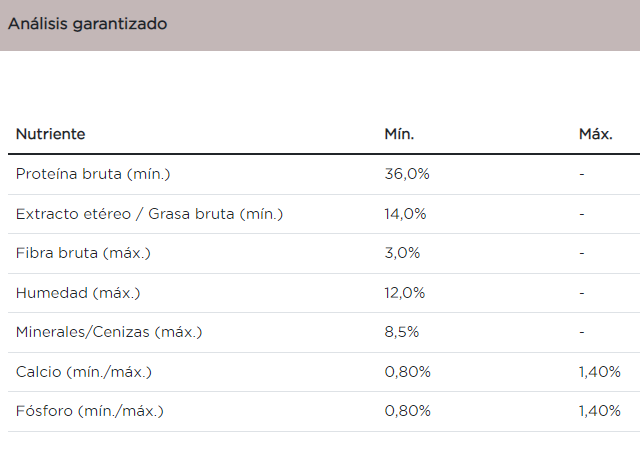Click the 3,0% fiber value
Screen dimensions: 640x449
pyautogui.click(x=403, y=253)
